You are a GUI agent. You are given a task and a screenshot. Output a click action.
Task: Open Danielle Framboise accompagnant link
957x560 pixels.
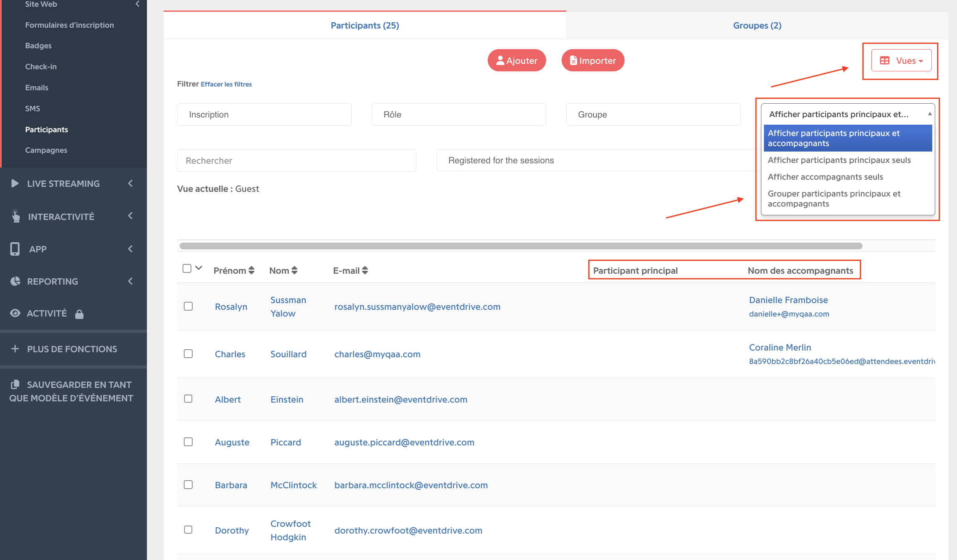click(x=788, y=300)
